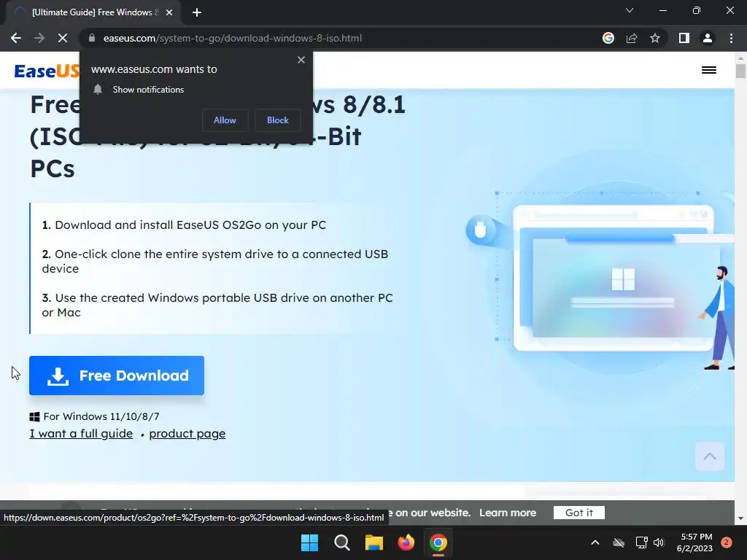Close the Ultimate Guide tab
The height and width of the screenshot is (560, 747).
169,12
